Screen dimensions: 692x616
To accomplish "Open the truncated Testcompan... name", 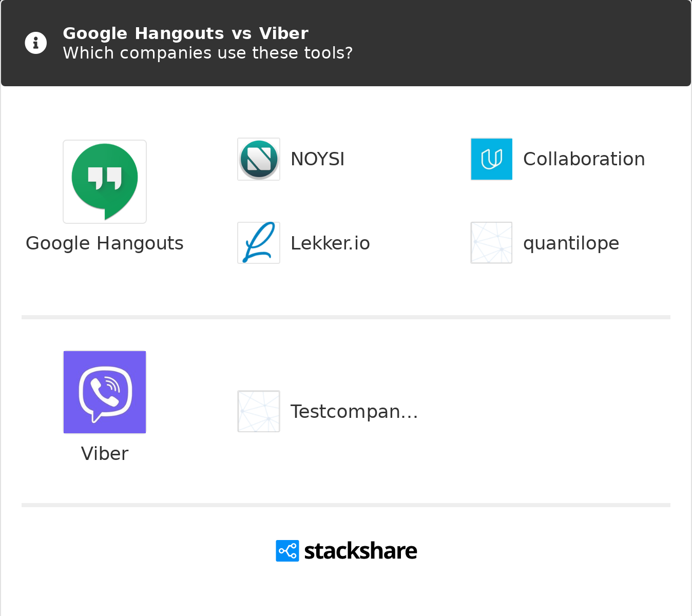I will click(354, 412).
